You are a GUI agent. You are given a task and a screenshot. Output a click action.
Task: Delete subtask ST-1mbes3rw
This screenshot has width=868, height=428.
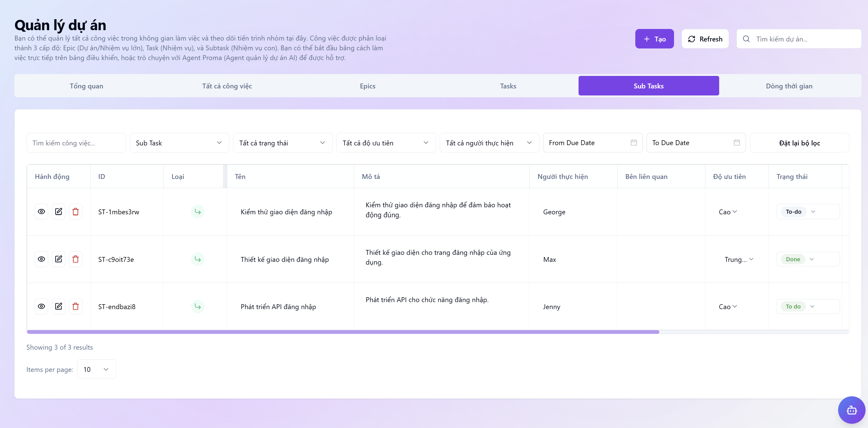(x=76, y=212)
